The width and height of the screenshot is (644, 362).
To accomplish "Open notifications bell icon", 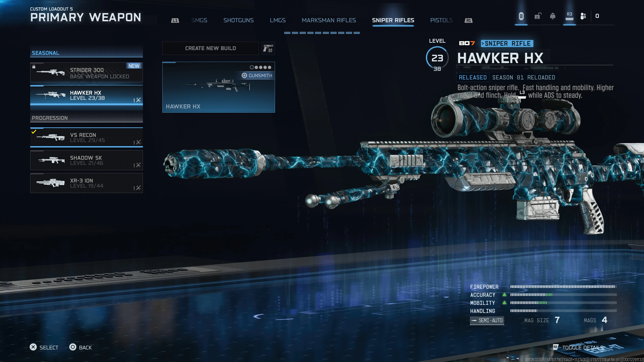I will [x=553, y=16].
